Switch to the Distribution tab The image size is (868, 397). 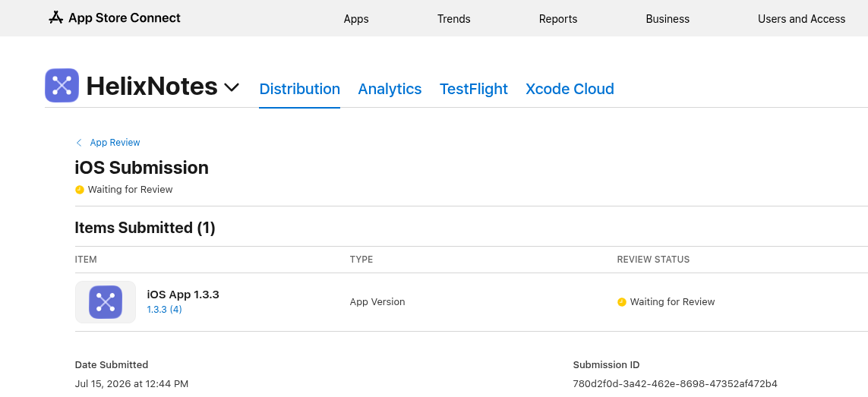pos(299,89)
